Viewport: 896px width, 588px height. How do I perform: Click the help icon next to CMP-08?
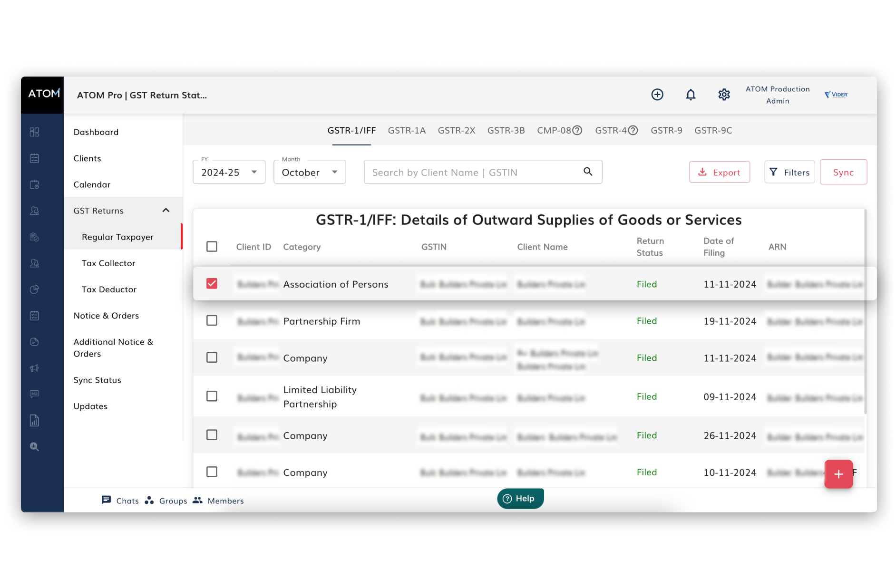[x=577, y=130]
